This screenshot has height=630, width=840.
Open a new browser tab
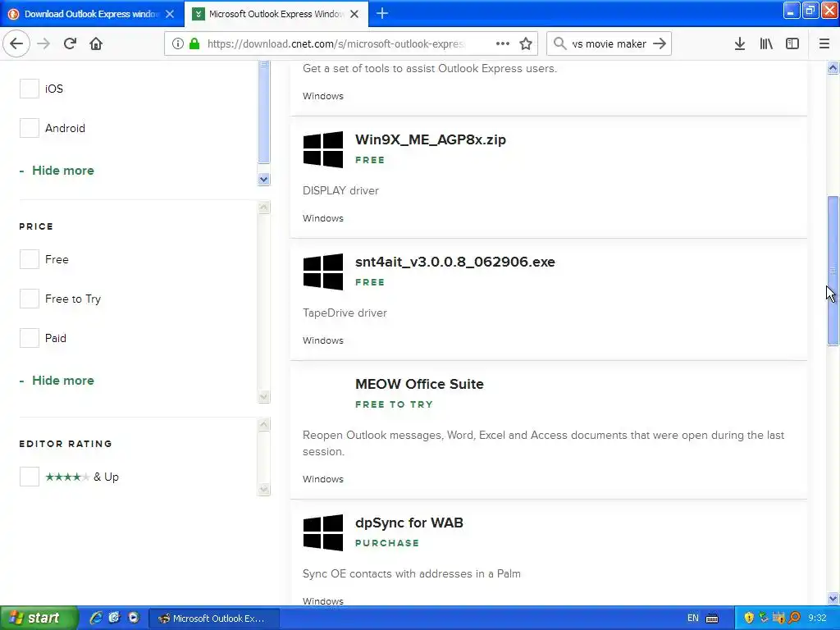[x=382, y=13]
